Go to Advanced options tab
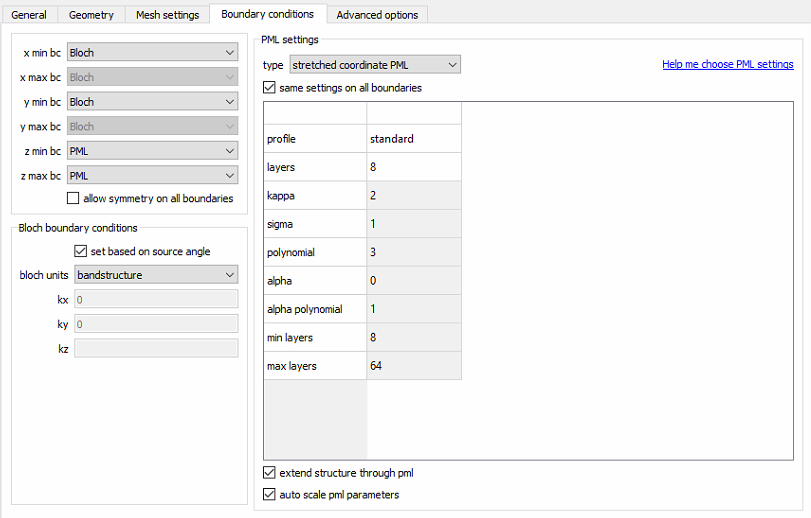The image size is (811, 518). click(379, 15)
